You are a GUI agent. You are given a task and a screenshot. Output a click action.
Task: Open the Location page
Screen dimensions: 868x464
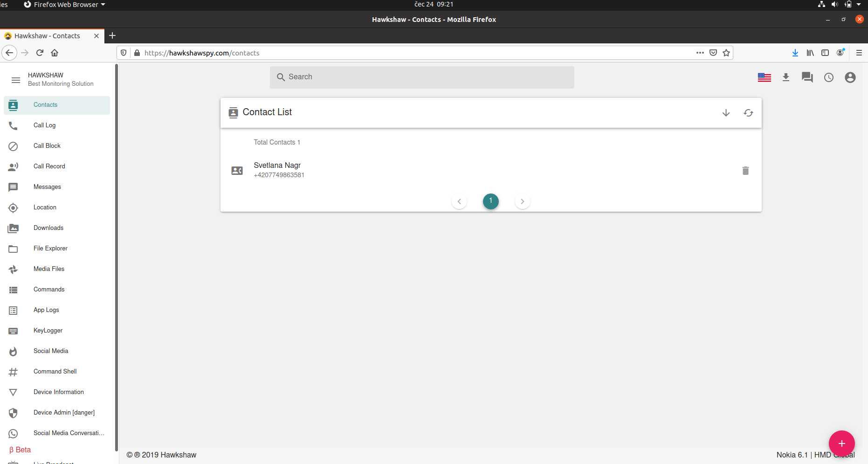(x=57, y=208)
